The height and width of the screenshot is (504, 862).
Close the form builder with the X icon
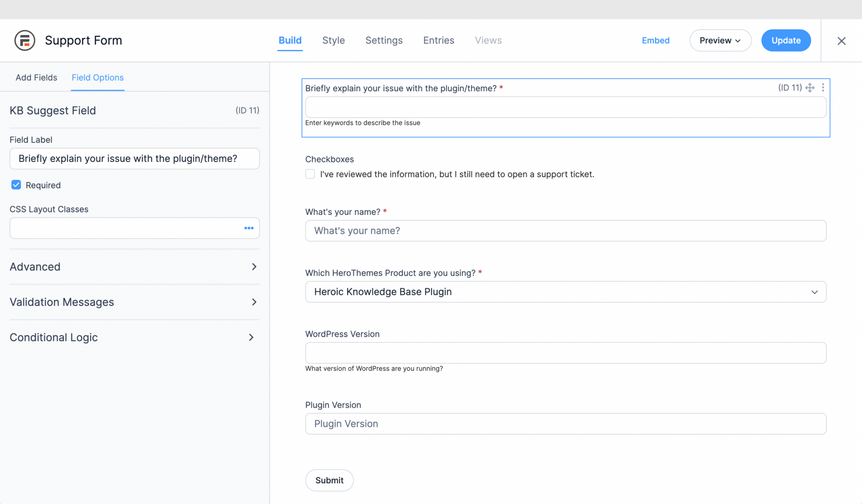coord(841,40)
